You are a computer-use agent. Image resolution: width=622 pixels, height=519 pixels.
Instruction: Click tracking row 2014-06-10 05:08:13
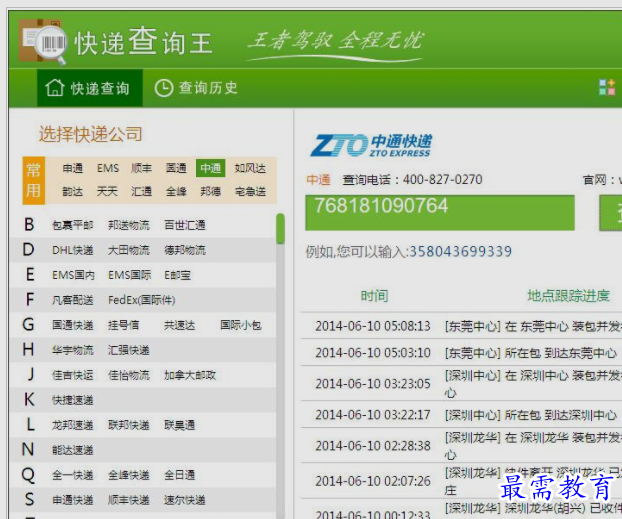461,326
